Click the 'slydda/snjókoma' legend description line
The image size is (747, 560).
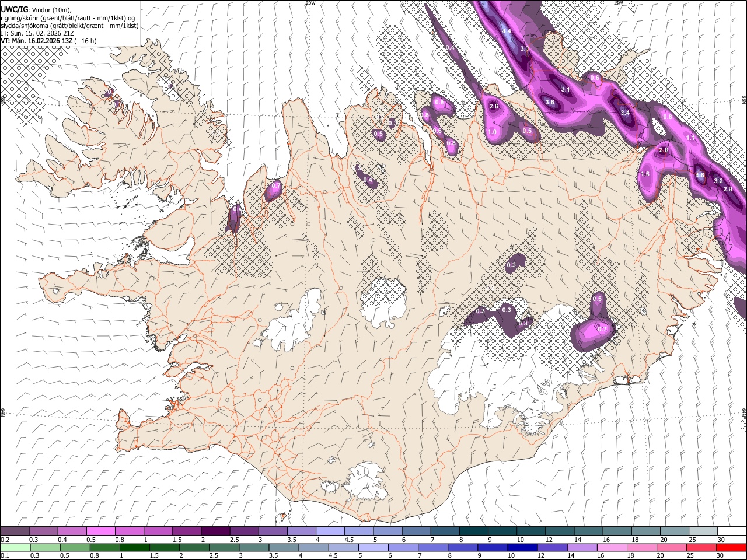click(69, 26)
